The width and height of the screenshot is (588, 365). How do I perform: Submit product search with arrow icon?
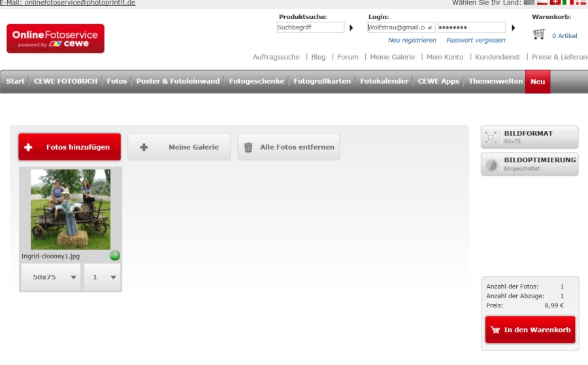[351, 27]
